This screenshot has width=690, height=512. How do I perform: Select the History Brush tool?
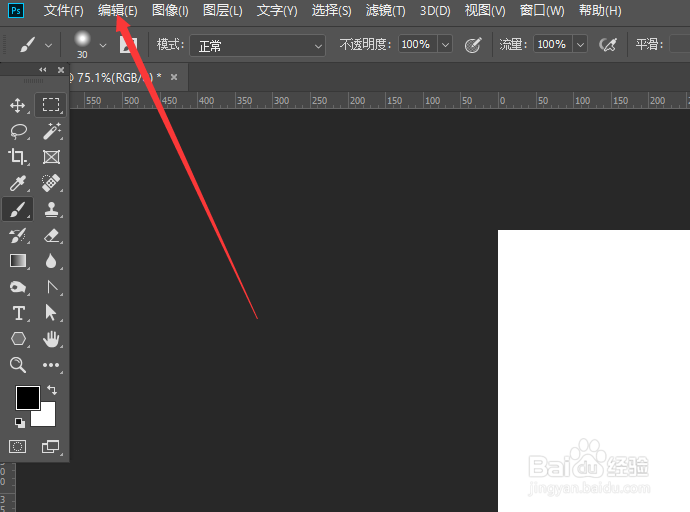18,236
